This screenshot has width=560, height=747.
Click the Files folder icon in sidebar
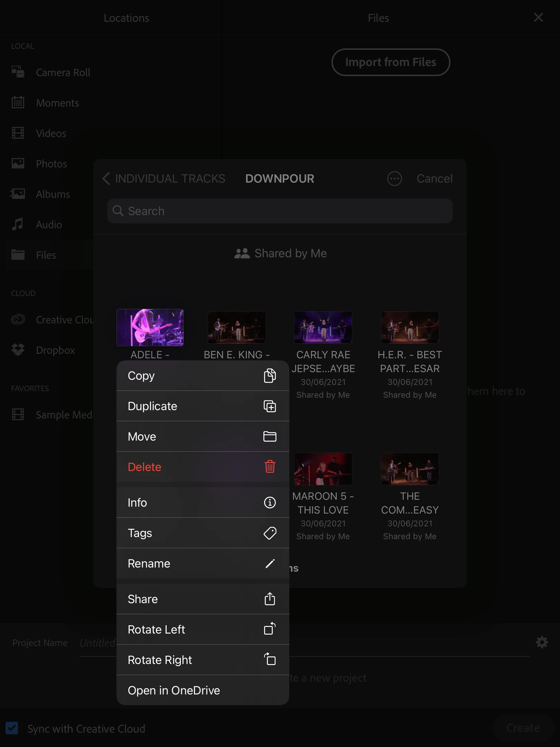[x=18, y=255]
